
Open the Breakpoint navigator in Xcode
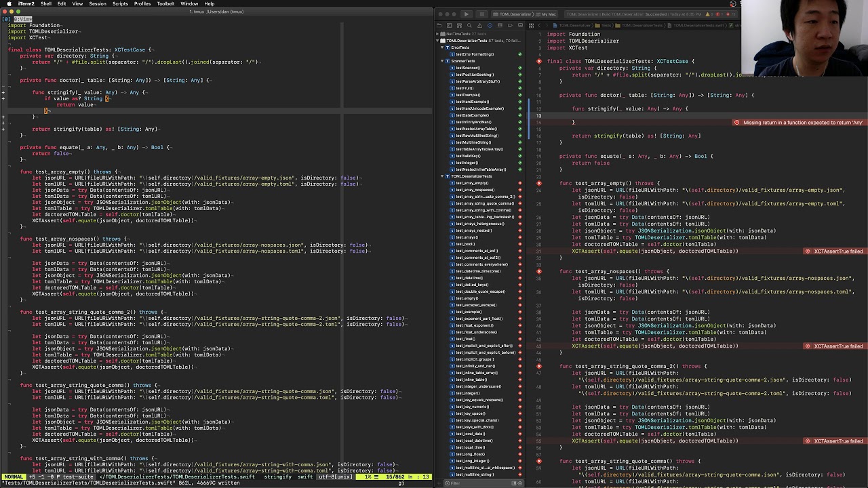pos(510,25)
